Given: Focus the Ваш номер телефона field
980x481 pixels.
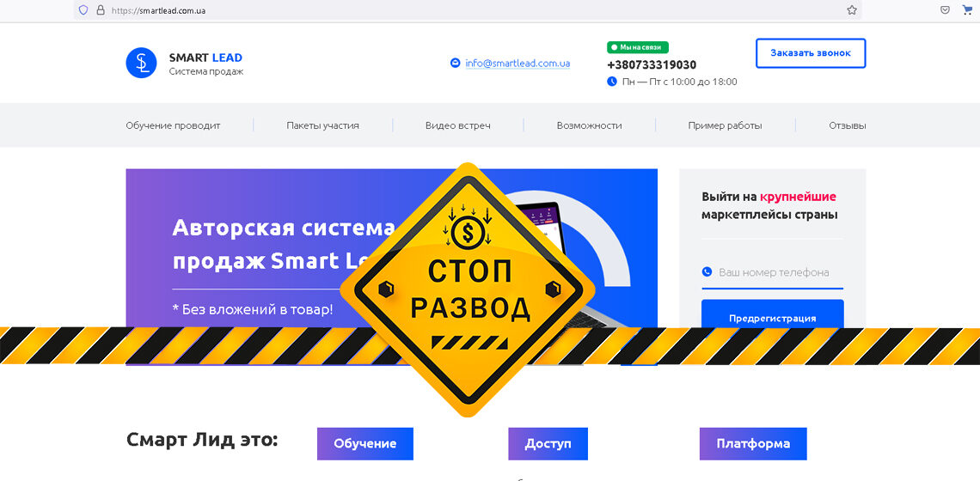Looking at the screenshot, I should pos(773,272).
